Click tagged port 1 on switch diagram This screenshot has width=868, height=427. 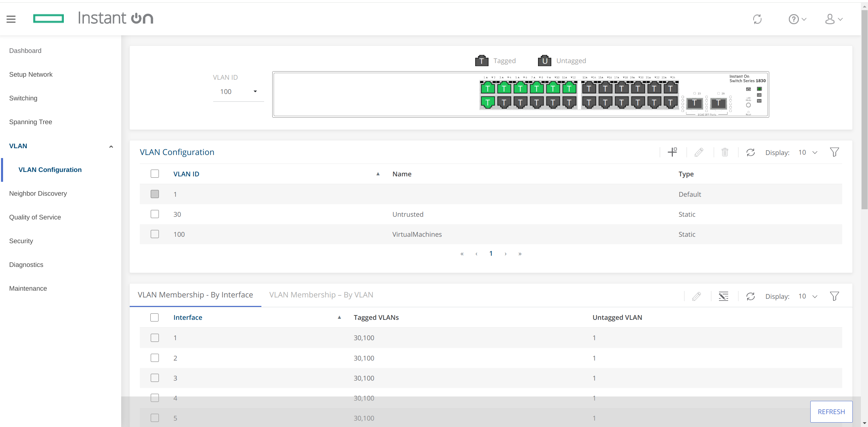tap(488, 89)
